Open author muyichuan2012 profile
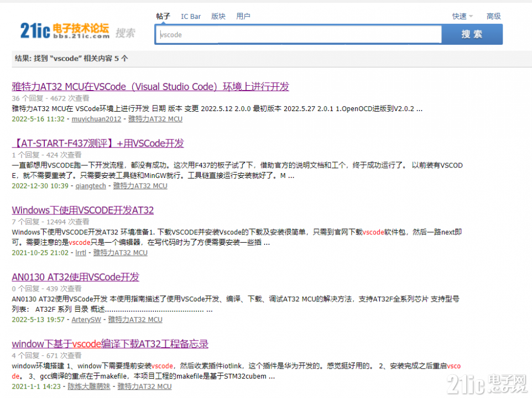Viewport: 532px width, 398px height. click(x=96, y=119)
